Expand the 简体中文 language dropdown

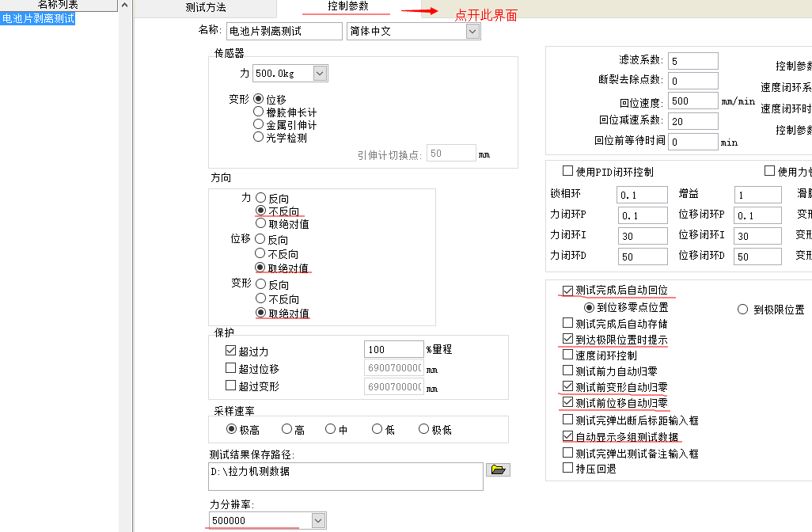point(472,32)
